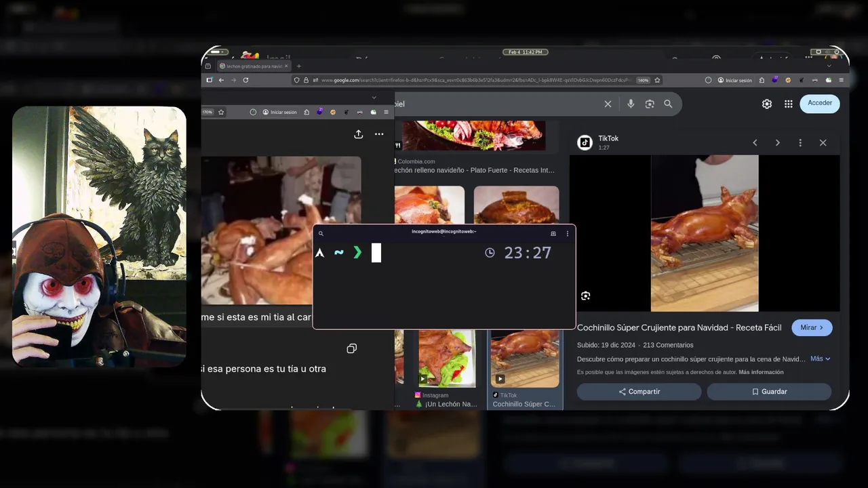Click the Compartir button

(639, 392)
